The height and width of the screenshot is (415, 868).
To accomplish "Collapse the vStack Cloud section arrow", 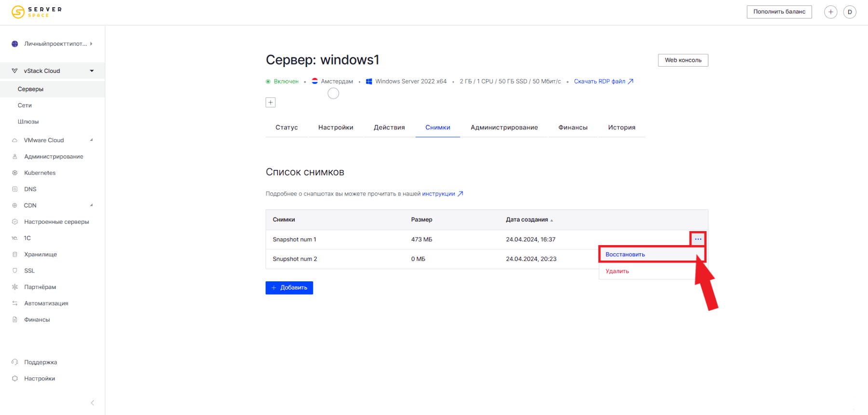I will point(92,71).
